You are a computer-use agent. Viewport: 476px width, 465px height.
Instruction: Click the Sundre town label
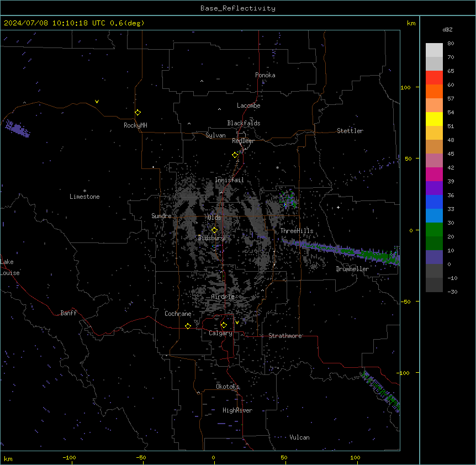(x=161, y=216)
